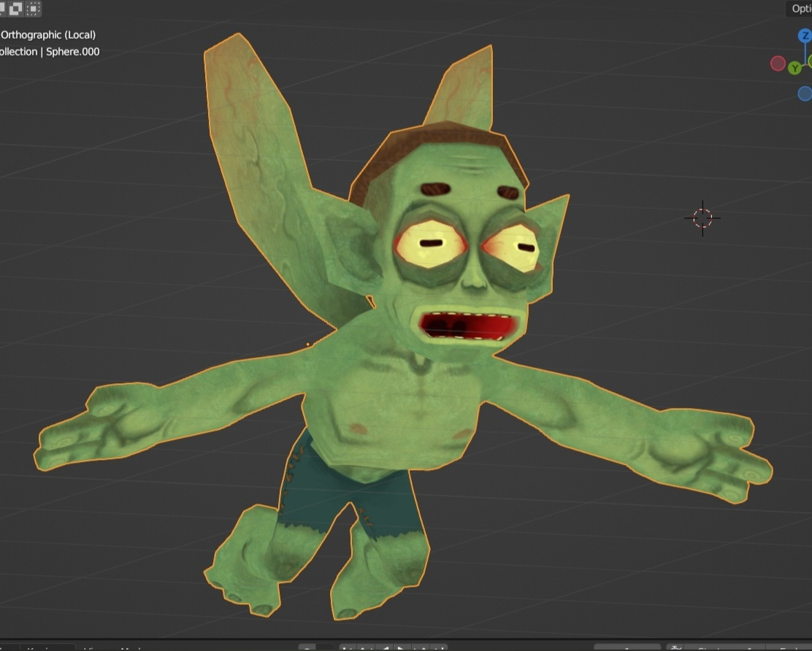Screen dimensions: 812x651
Task: Click the Z axis gizmo handle
Action: point(805,36)
